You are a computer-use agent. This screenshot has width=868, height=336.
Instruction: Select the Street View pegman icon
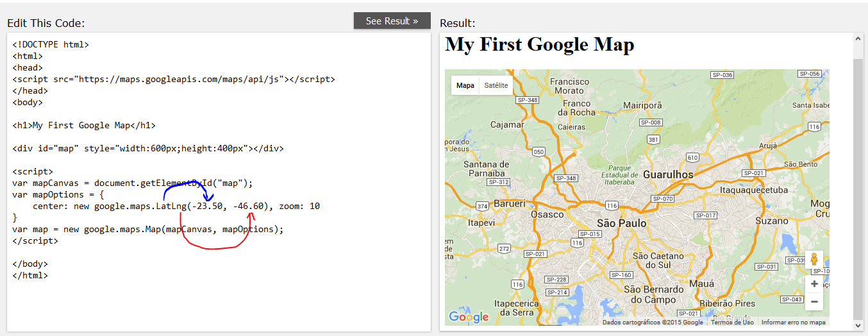814,260
